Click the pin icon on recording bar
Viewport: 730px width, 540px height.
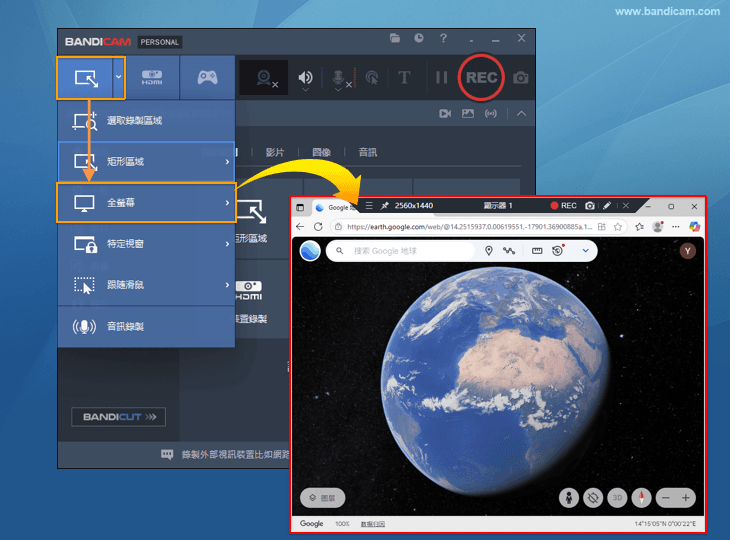[384, 206]
